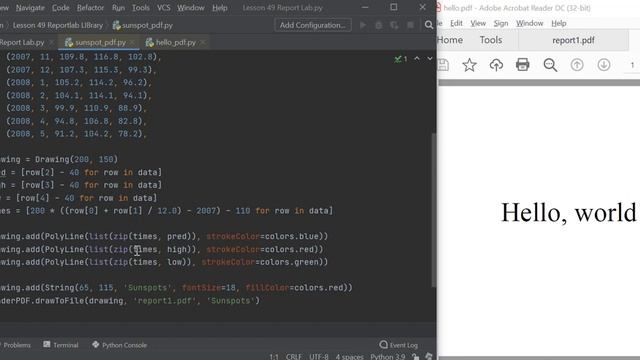Open PyCharm's Help menu
This screenshot has width=640, height=360.
220,8
